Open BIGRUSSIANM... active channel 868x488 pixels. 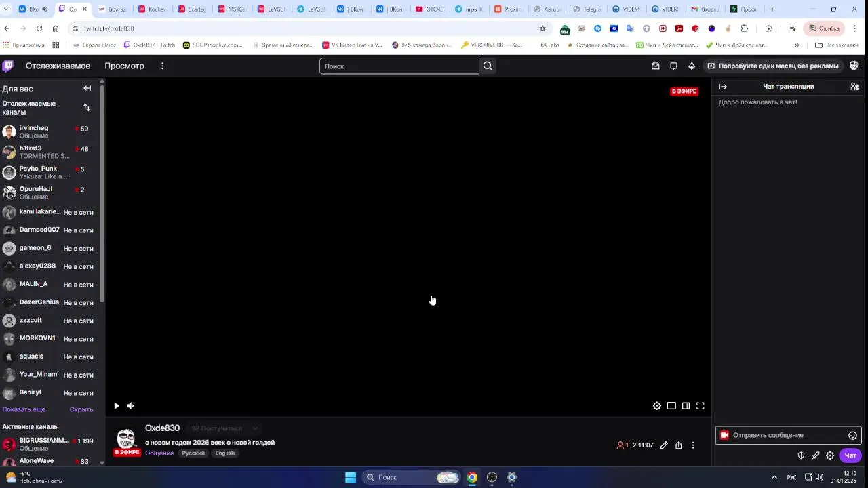click(x=51, y=444)
